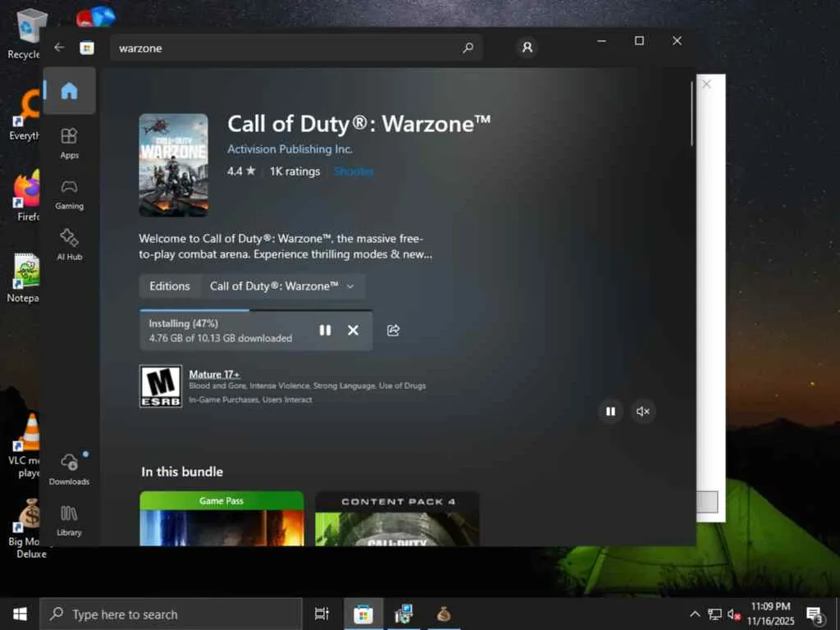Open the Shooter genre link

point(354,171)
